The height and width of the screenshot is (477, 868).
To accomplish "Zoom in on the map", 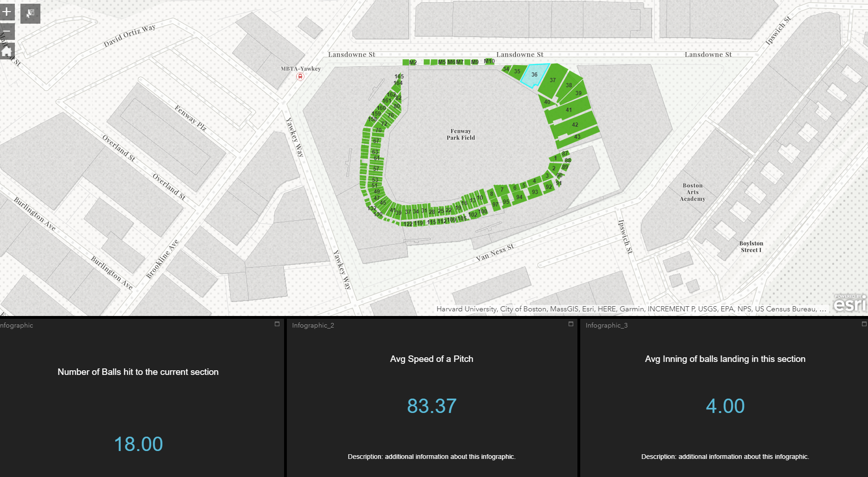I will coord(6,12).
